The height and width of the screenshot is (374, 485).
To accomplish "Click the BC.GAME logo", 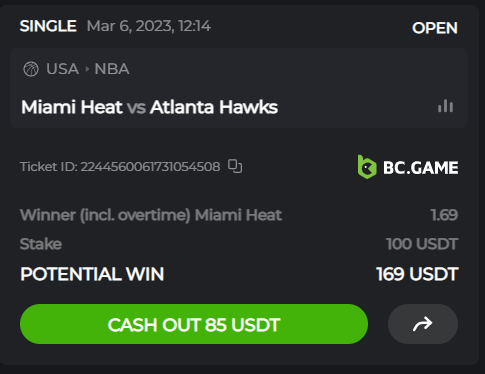I will coord(408,167).
